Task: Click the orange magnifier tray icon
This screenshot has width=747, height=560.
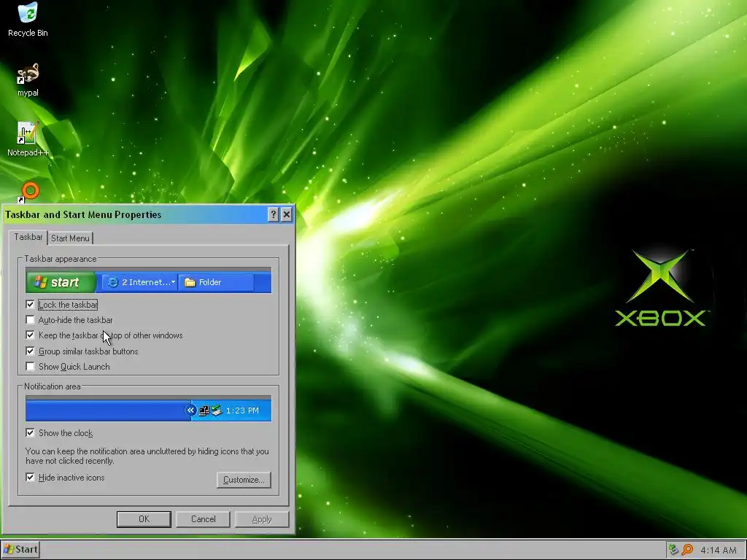Action: tap(687, 550)
